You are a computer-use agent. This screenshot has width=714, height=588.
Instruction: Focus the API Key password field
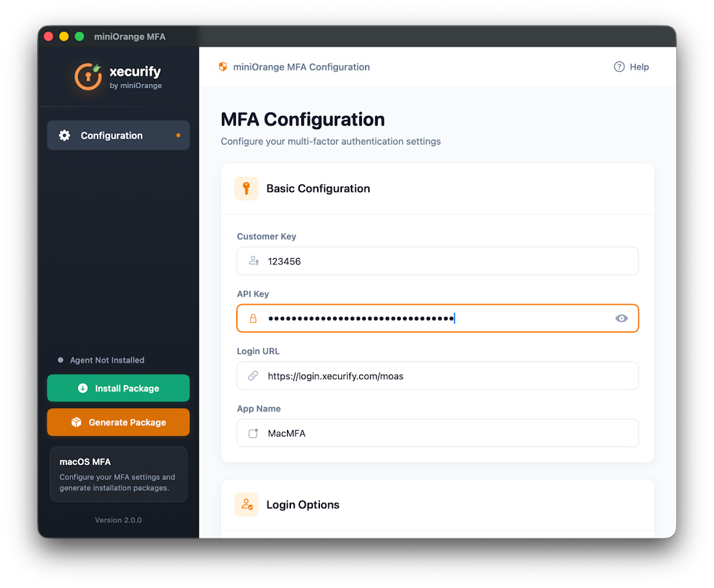pyautogui.click(x=437, y=318)
